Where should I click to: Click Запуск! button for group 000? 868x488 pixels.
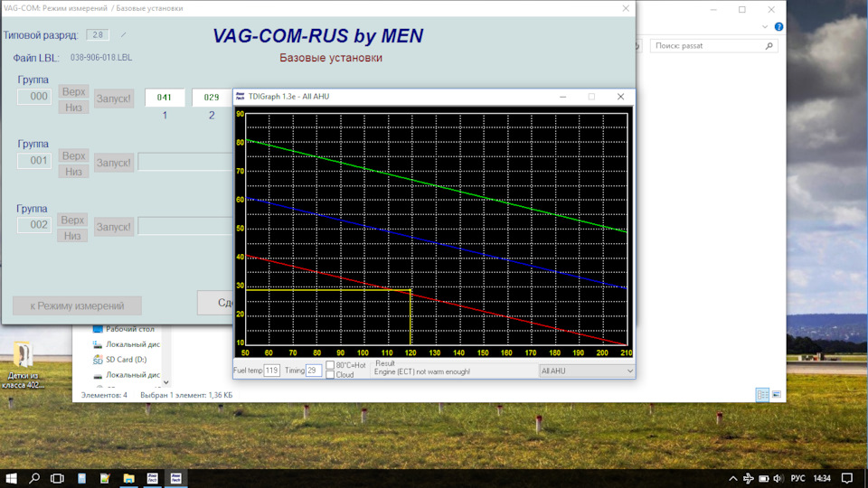click(x=114, y=99)
